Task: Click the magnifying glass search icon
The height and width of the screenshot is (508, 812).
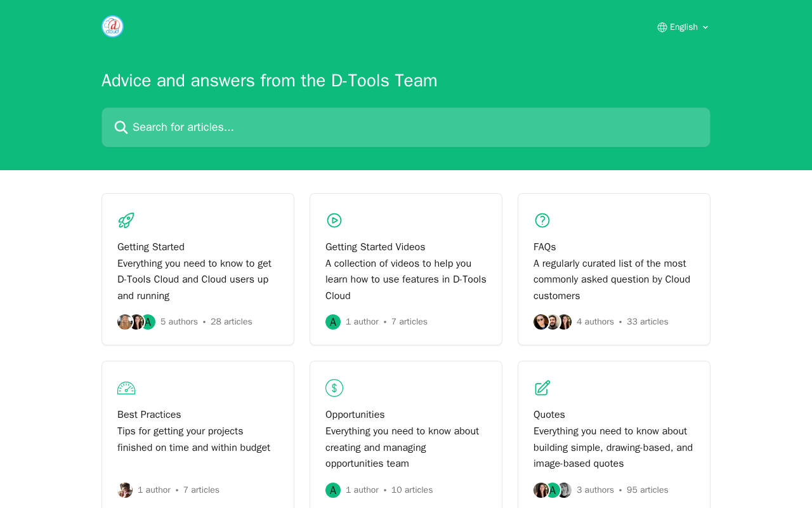Action: tap(121, 127)
